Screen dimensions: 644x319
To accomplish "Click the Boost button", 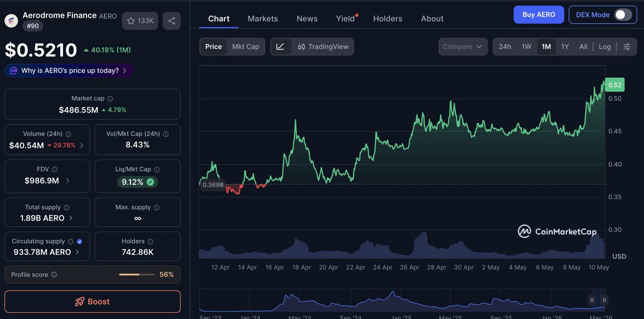I will point(92,302).
